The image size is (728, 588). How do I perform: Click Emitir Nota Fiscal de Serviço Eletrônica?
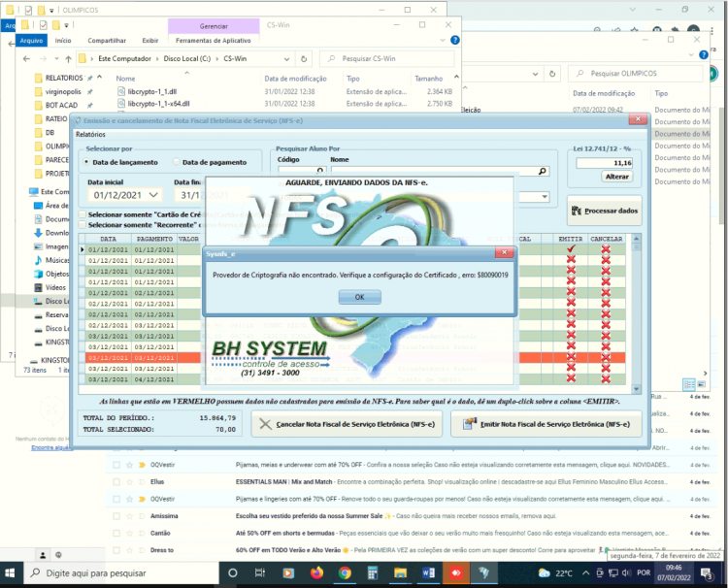point(546,424)
